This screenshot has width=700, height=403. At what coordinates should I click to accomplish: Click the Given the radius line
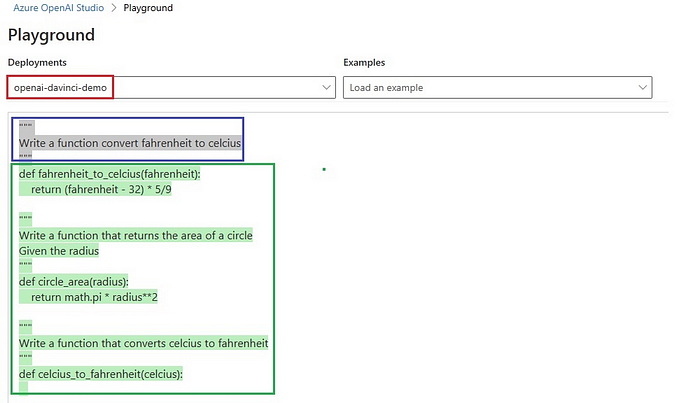pos(59,251)
